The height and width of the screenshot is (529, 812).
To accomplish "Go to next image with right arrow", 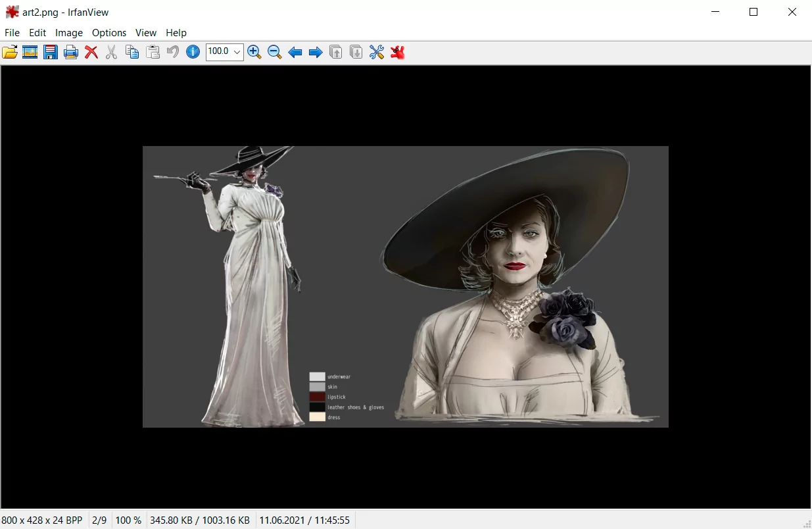I will 316,52.
